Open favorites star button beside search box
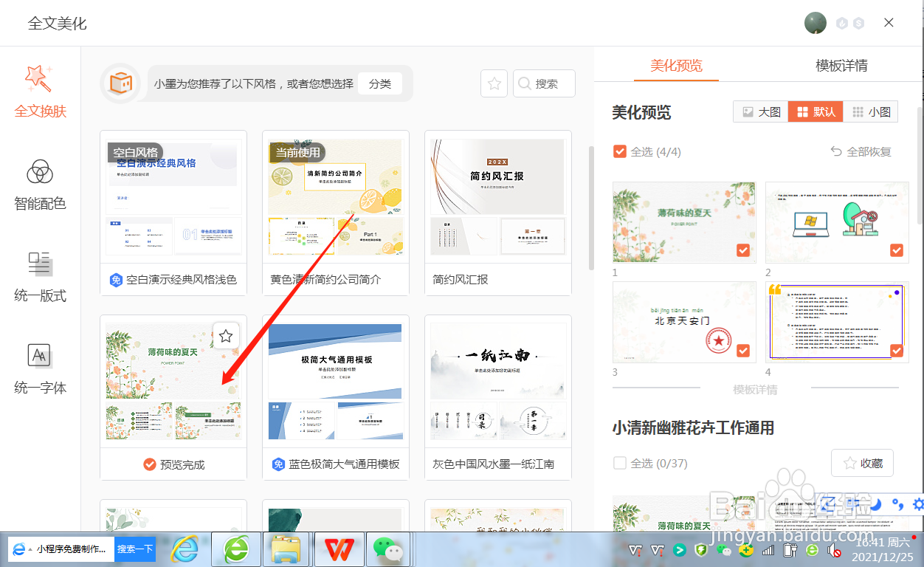This screenshot has height=567, width=924. [x=494, y=83]
